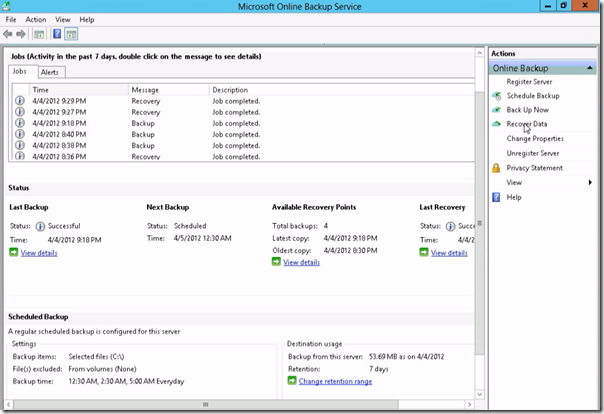Click the info icon for 8:40 PM job
The image size is (604, 414).
(20, 134)
